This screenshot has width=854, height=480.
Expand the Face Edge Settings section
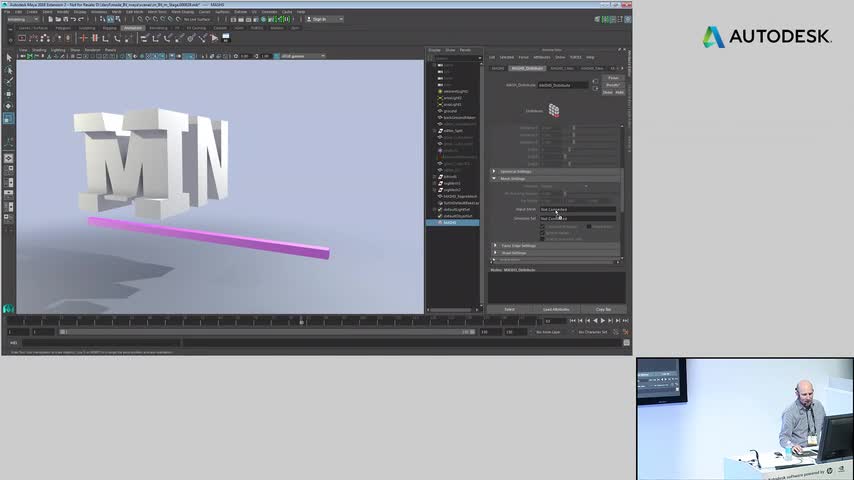coord(495,246)
